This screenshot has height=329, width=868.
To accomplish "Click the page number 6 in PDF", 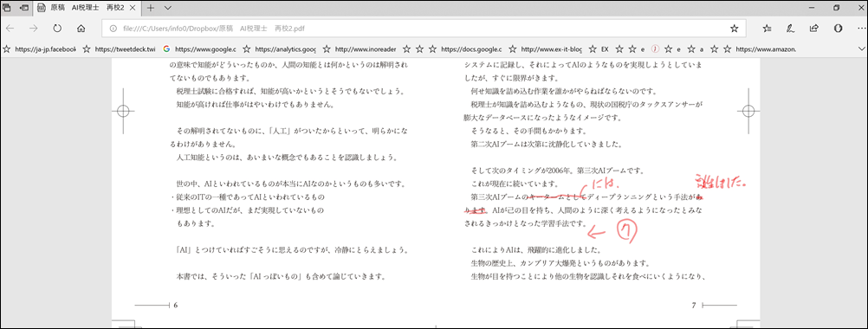I will [x=176, y=306].
